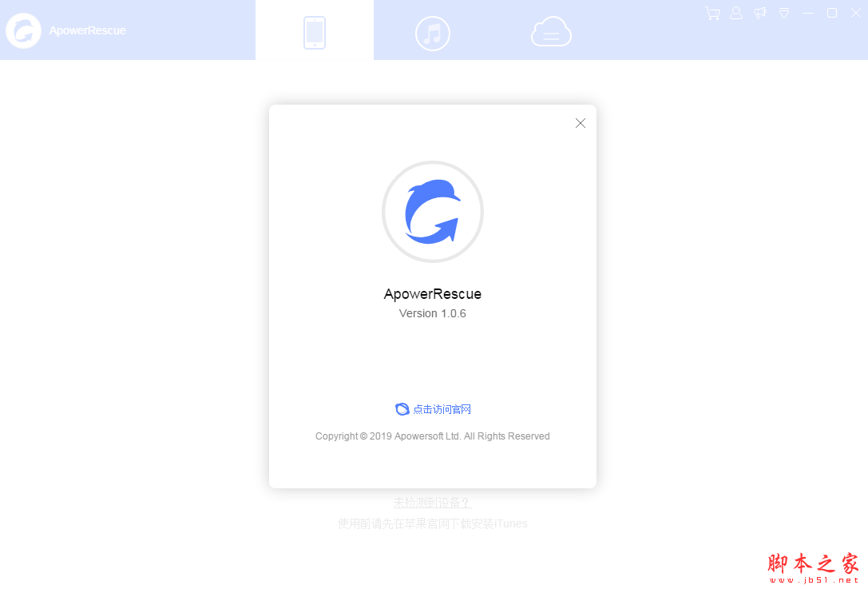Switch to the iCloud recovery tab
Image resolution: width=868 pixels, height=589 pixels.
(x=551, y=32)
